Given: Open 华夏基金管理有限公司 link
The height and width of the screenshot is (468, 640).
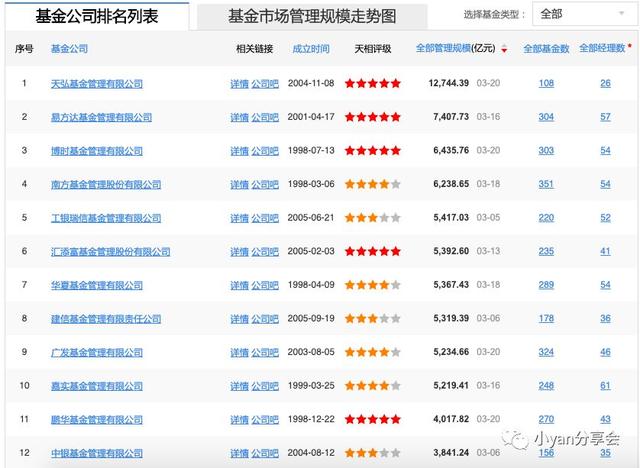Looking at the screenshot, I should (97, 285).
